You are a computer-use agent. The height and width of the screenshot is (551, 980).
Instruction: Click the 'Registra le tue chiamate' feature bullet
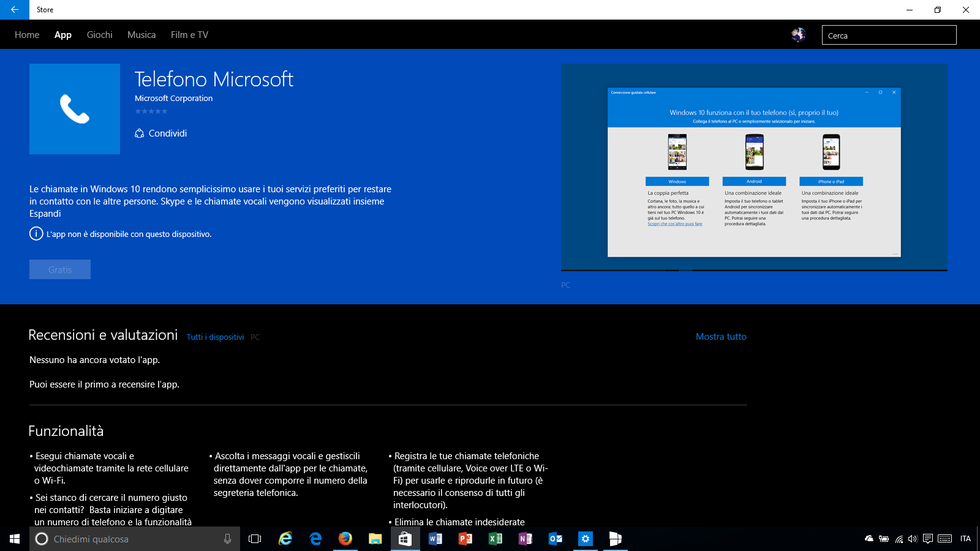(x=468, y=481)
